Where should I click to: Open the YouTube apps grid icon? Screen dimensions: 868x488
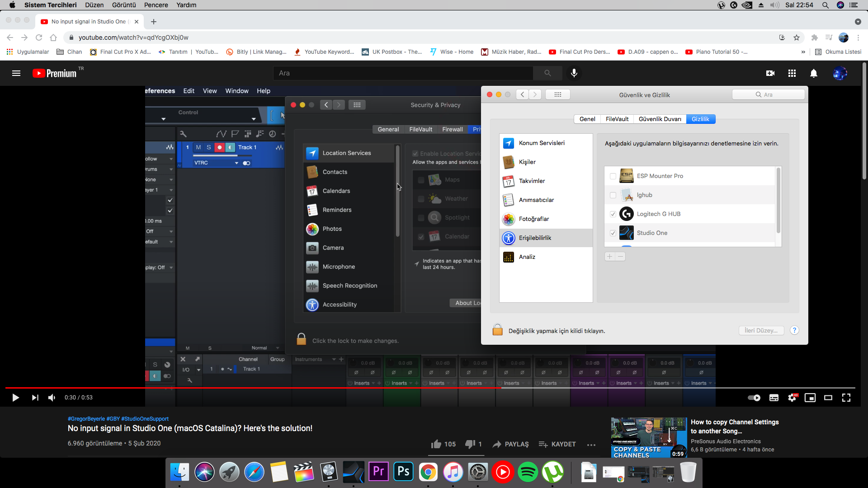792,73
